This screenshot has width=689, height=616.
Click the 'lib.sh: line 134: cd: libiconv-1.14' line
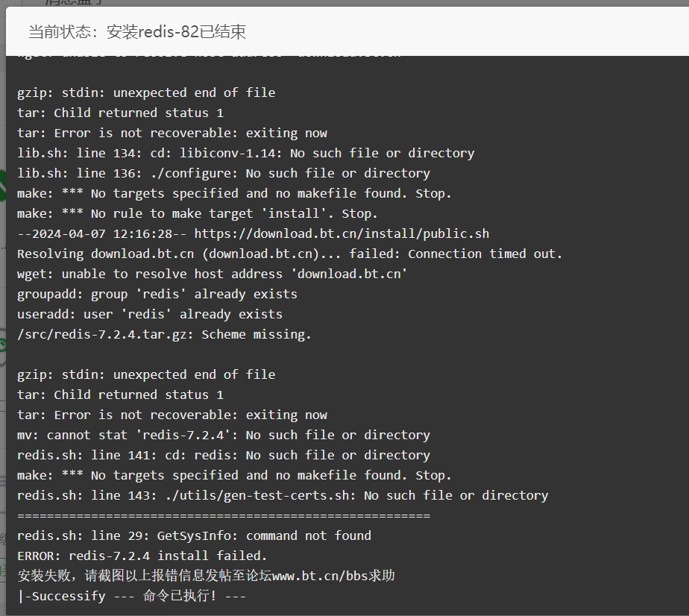[x=245, y=154]
